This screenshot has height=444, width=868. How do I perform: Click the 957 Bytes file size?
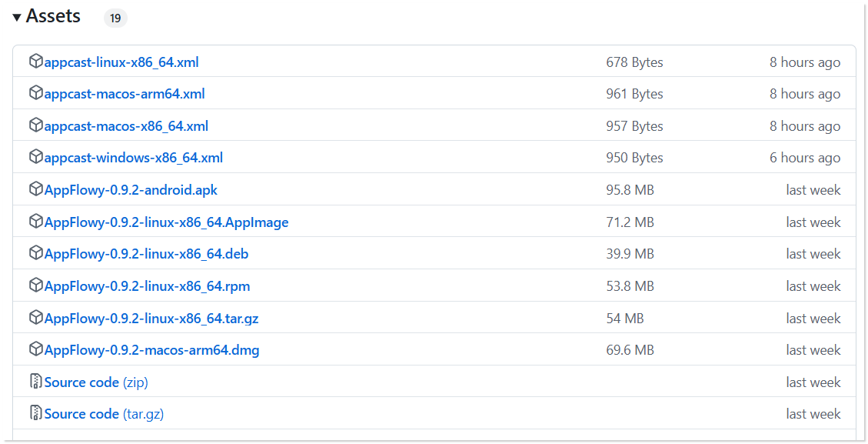pos(634,126)
